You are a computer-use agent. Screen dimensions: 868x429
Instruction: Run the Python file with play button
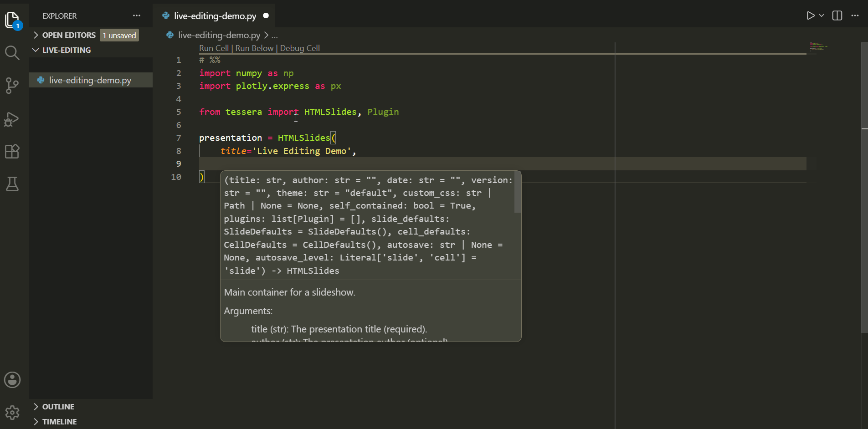coord(810,15)
